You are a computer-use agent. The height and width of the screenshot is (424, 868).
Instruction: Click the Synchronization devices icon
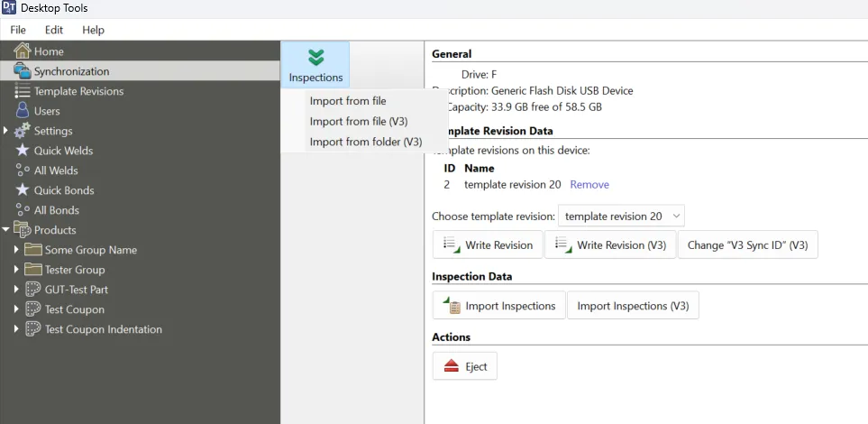click(x=22, y=71)
